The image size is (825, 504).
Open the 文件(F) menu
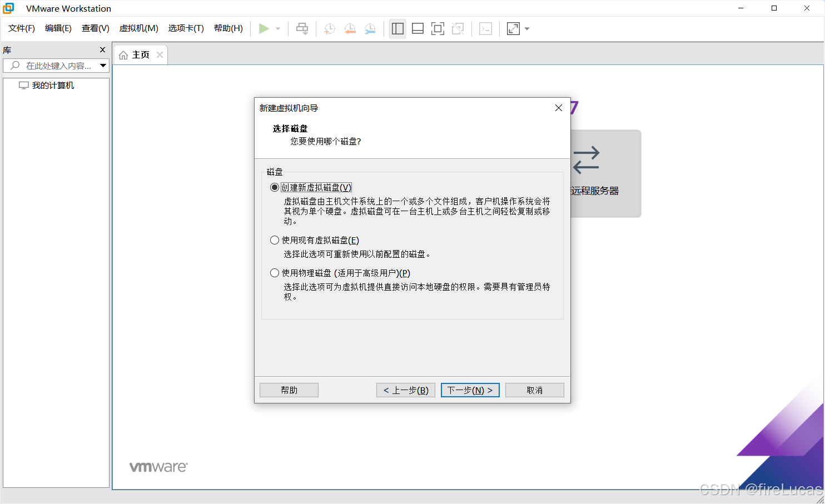coord(22,28)
